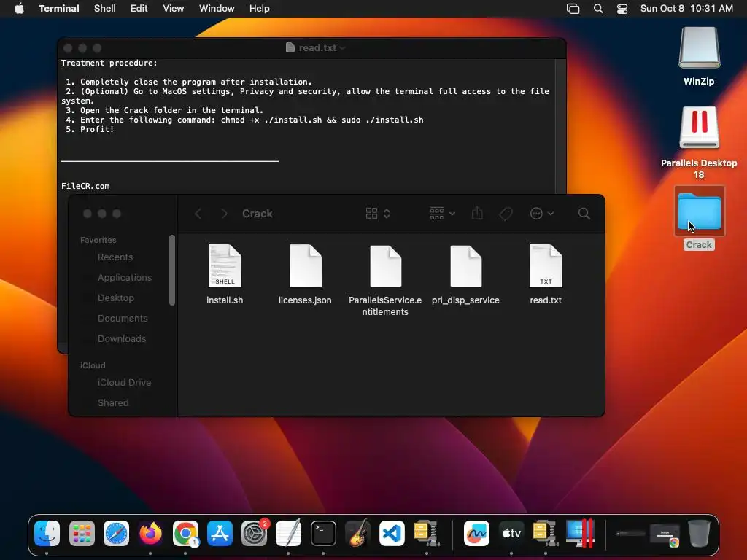Click the tag icon in Finder toolbar

[x=506, y=214]
